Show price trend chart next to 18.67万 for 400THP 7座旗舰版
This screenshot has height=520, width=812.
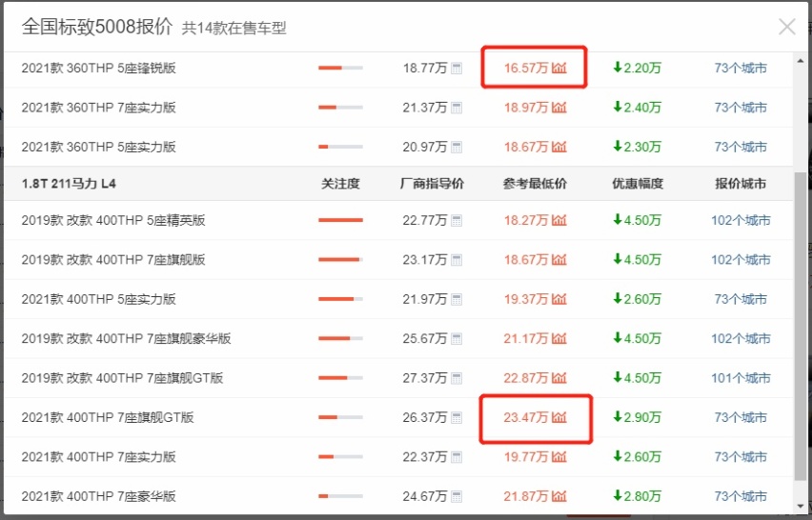[559, 260]
